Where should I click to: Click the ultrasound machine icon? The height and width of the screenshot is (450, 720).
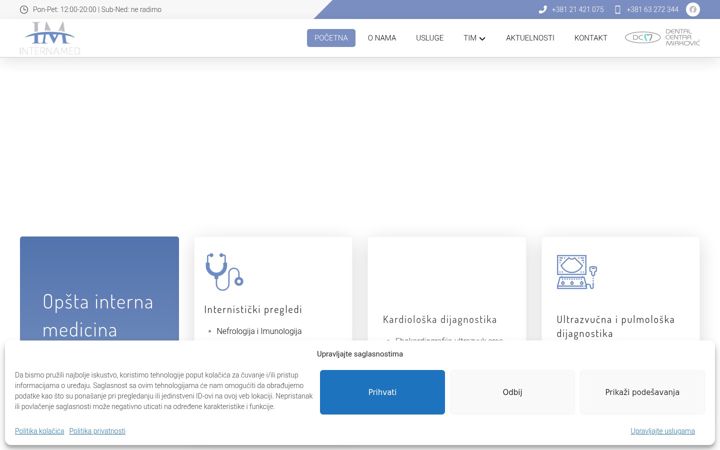(576, 272)
